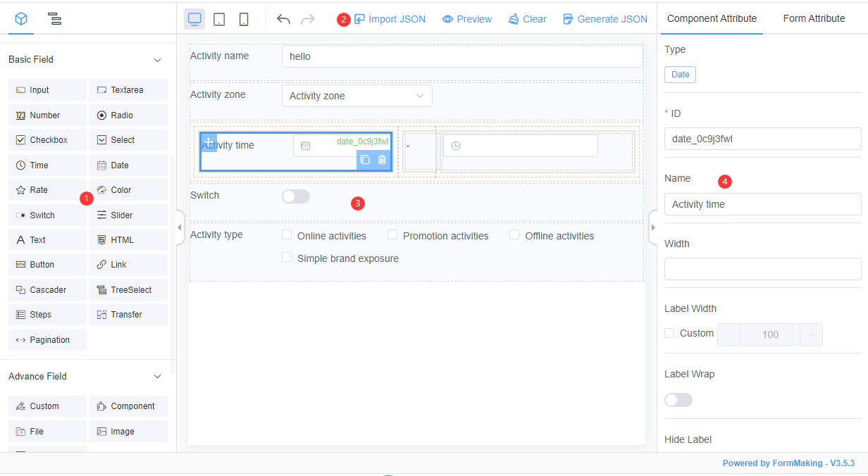Open form Preview
The width and height of the screenshot is (868, 476).
(x=466, y=19)
